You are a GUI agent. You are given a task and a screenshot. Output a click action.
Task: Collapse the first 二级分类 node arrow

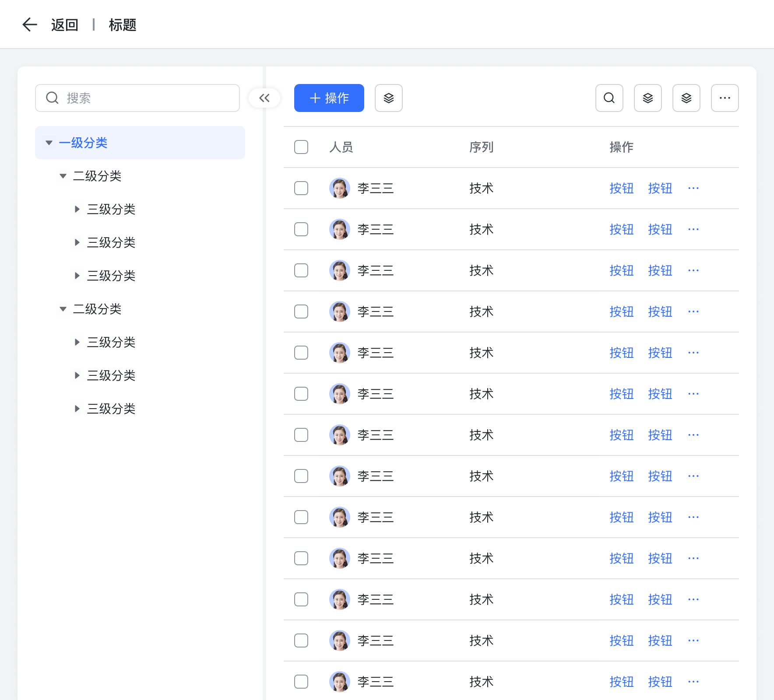[x=63, y=176]
